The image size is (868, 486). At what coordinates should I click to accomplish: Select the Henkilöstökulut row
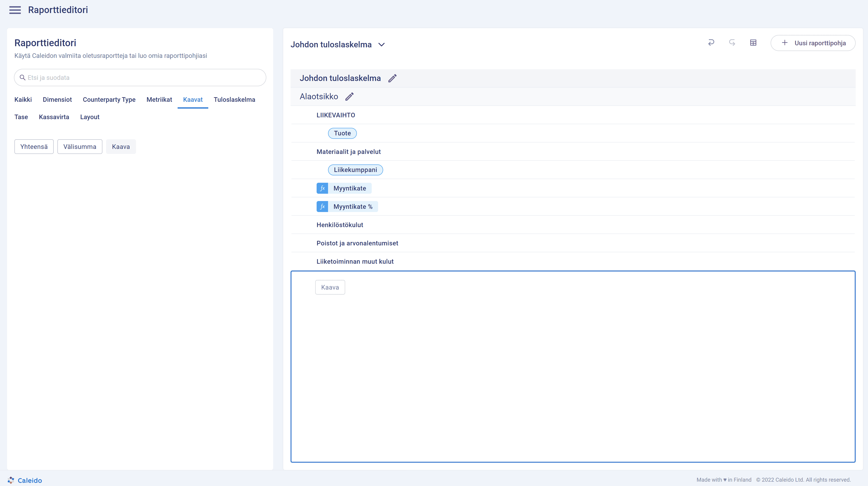573,225
